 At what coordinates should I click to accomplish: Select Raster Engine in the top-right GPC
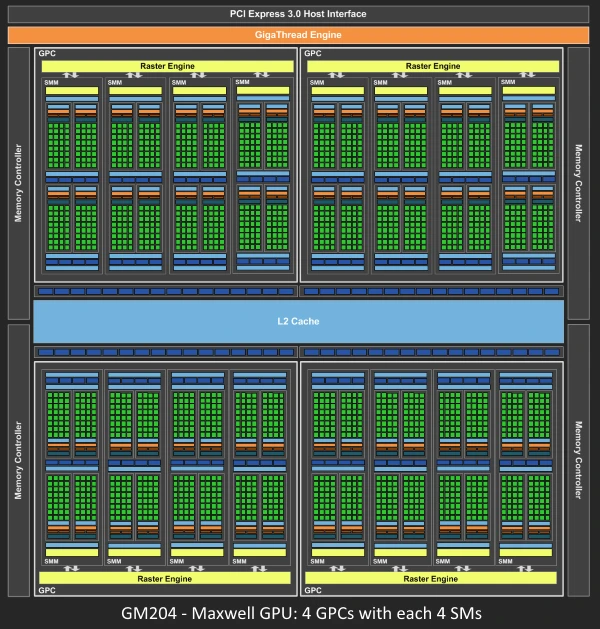[x=432, y=66]
